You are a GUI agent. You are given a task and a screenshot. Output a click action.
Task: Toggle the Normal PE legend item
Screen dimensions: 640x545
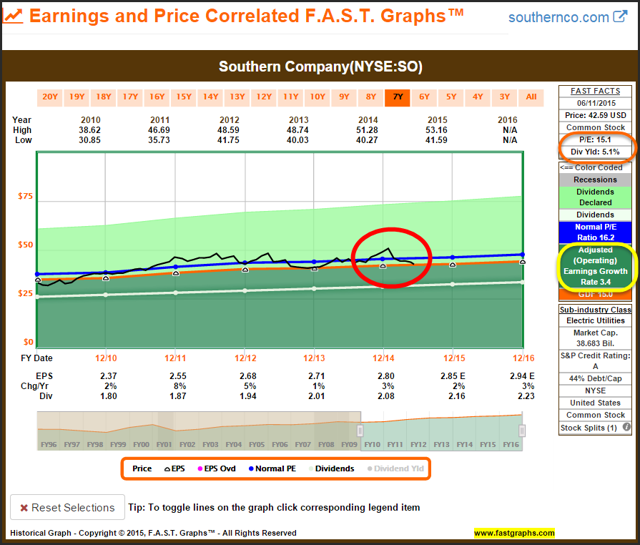tap(272, 469)
